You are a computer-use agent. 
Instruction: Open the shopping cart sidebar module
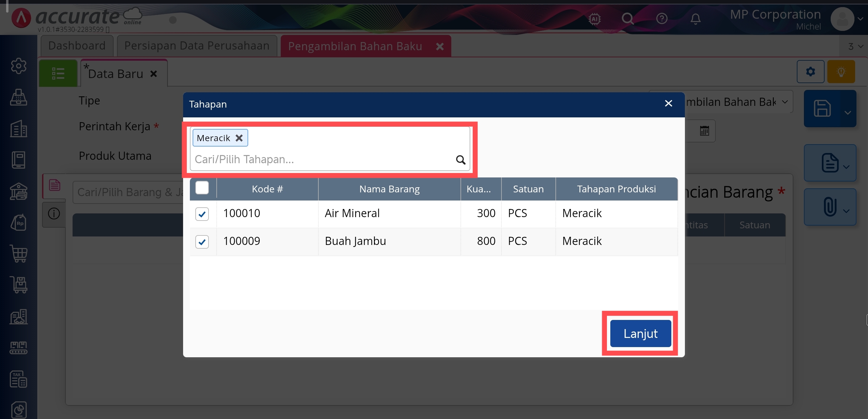(x=19, y=253)
